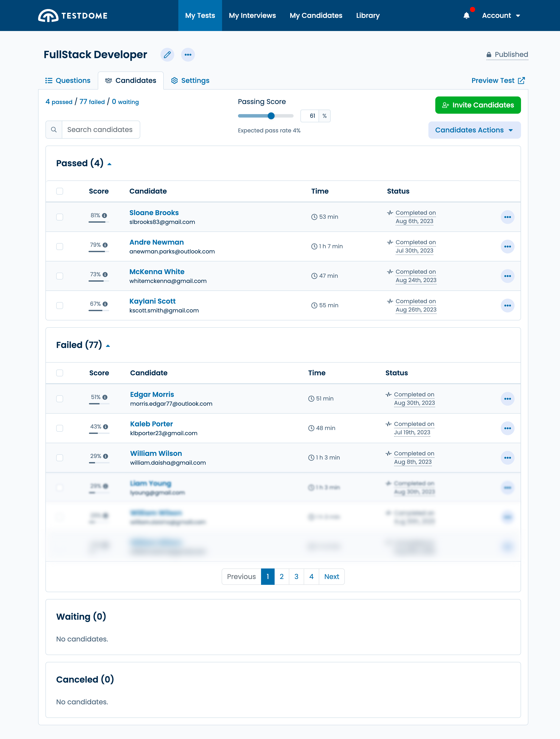560x739 pixels.
Task: Open the notifications bell
Action: (467, 16)
